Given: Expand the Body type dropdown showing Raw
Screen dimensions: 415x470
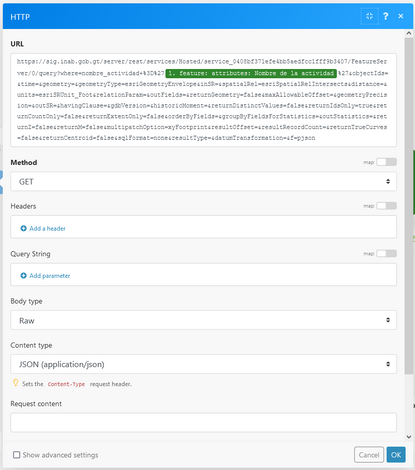Looking at the screenshot, I should pos(203,320).
